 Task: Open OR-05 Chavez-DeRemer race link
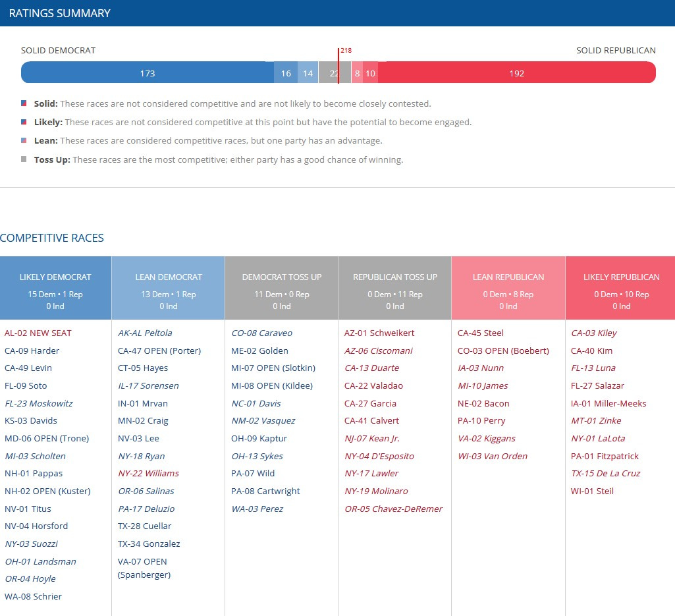tap(393, 509)
